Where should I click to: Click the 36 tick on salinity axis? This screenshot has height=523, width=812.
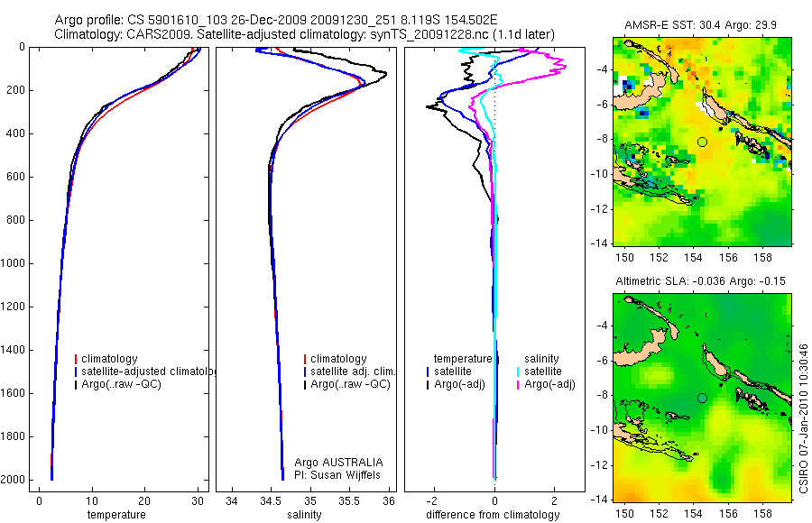click(388, 501)
